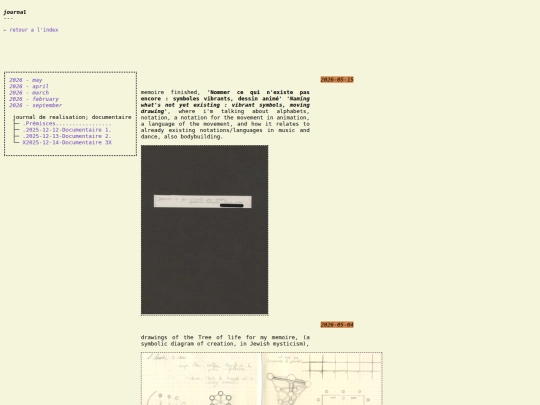Jump to 2026 - september entries
Screen dimensions: 540x405
36,105
